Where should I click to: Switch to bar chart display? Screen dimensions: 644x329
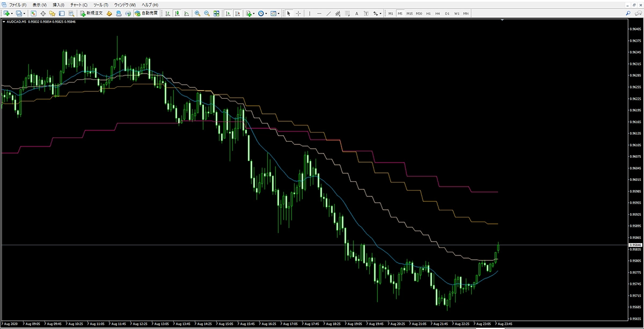click(167, 13)
